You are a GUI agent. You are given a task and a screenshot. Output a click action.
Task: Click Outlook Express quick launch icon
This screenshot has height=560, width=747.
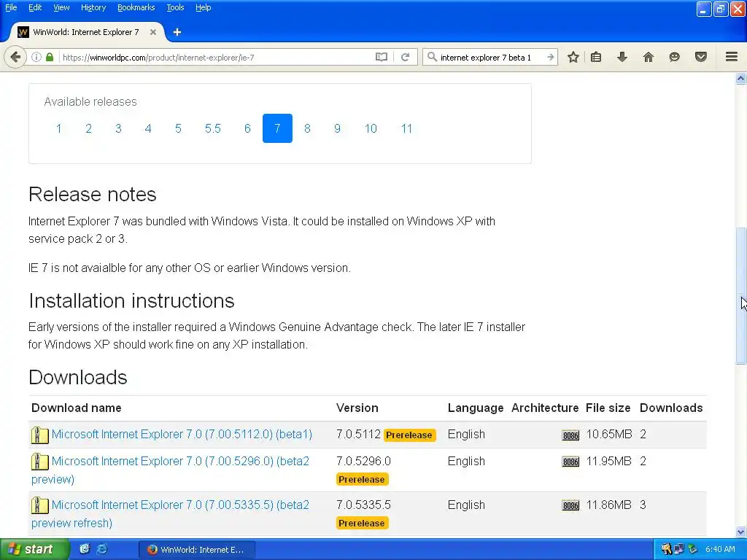coord(85,549)
